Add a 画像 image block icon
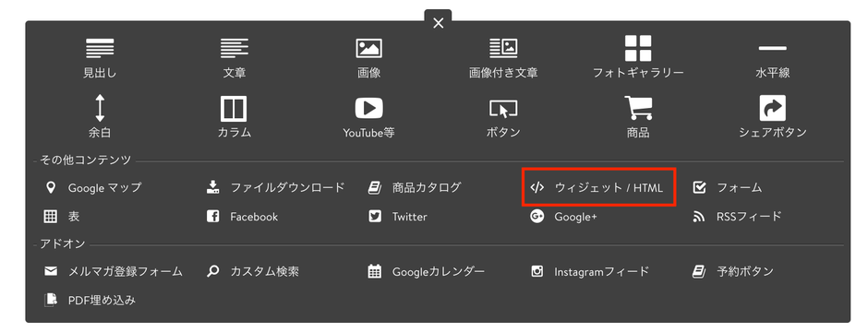This screenshot has width=868, height=332. click(369, 48)
